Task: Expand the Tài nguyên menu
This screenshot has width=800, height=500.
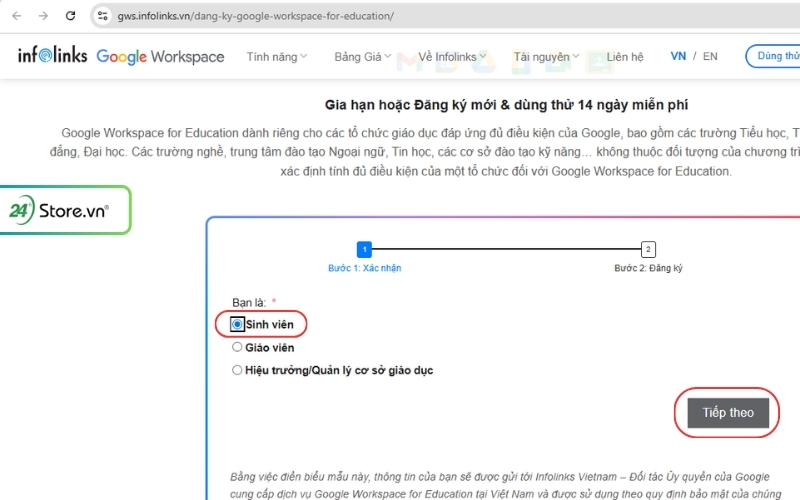Action: point(546,57)
